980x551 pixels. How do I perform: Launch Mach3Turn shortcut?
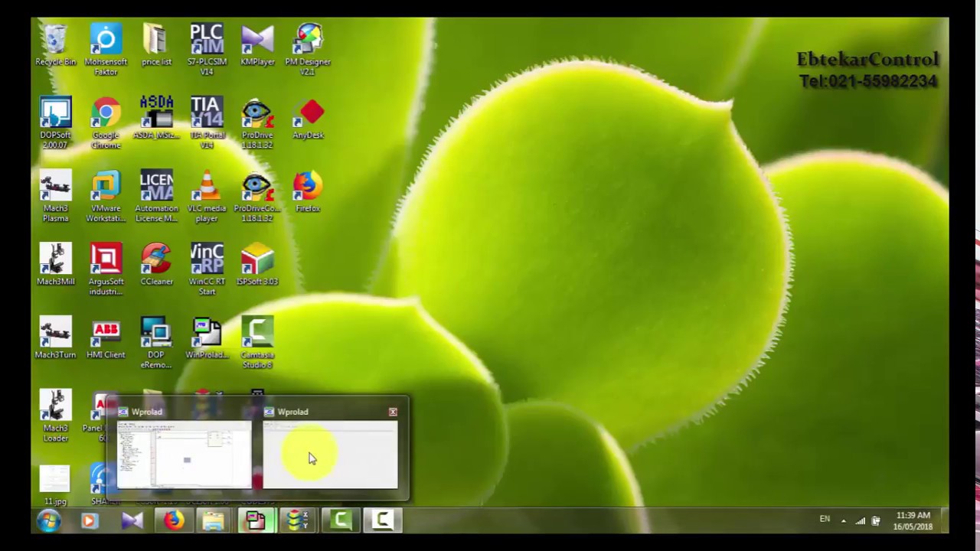click(55, 338)
